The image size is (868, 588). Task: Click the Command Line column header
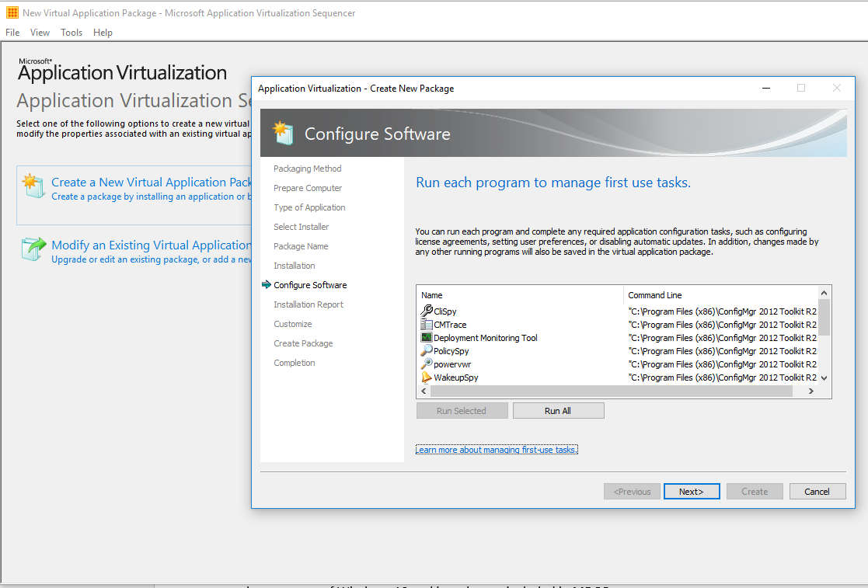[x=721, y=295]
